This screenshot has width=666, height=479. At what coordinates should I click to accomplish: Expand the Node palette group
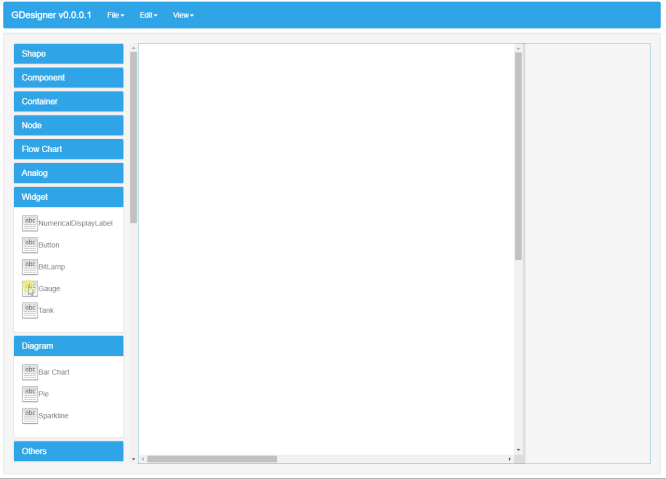coord(68,126)
